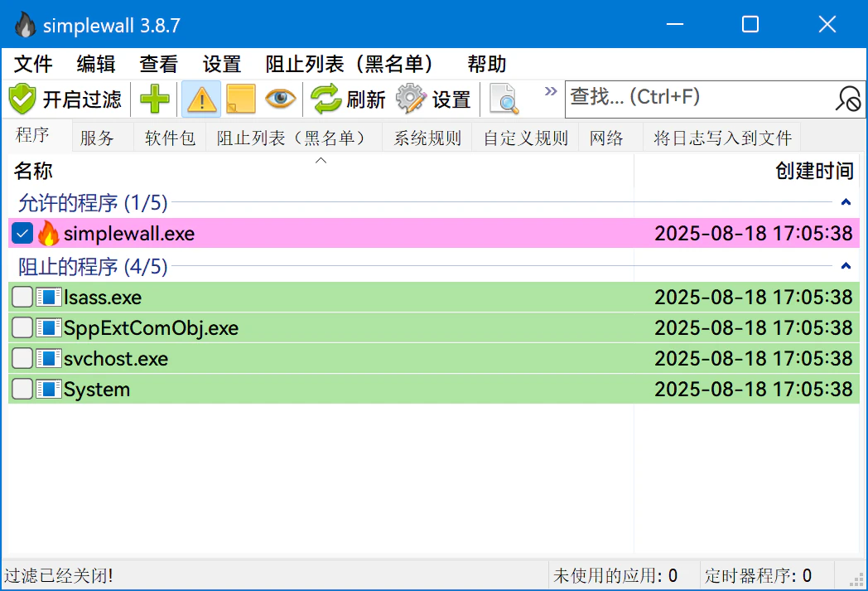Minimize the simplewall window
This screenshot has width=868, height=591.
point(675,24)
